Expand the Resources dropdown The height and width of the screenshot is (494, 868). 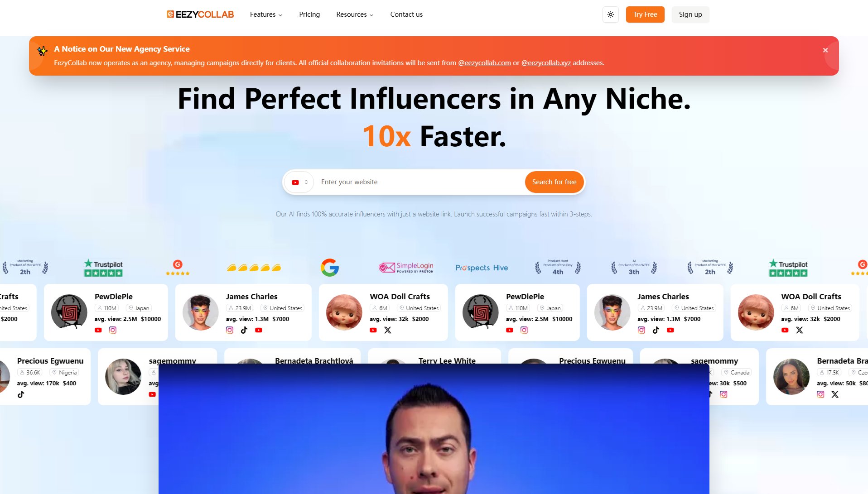(x=355, y=14)
